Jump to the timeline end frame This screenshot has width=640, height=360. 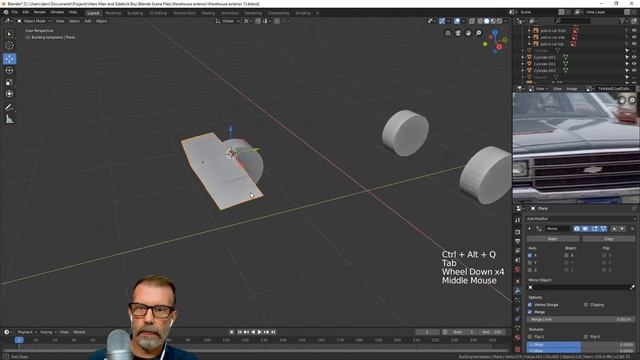[273, 332]
